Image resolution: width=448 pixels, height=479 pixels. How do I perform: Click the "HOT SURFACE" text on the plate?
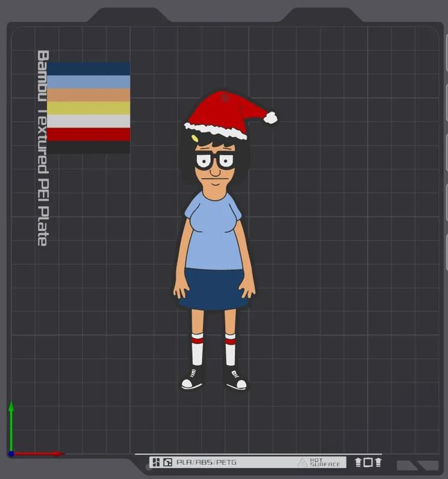pyautogui.click(x=325, y=462)
